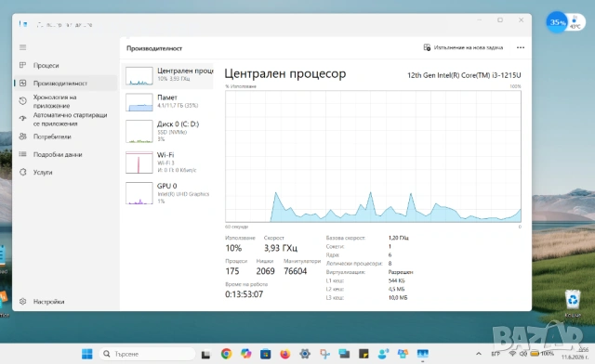Select the GPU 0 performance item

(167, 193)
